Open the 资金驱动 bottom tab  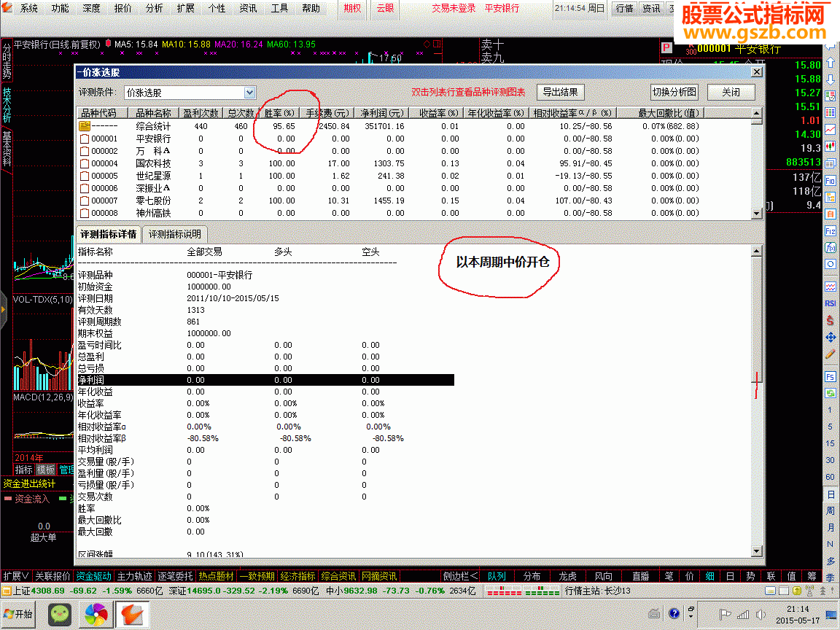point(94,577)
